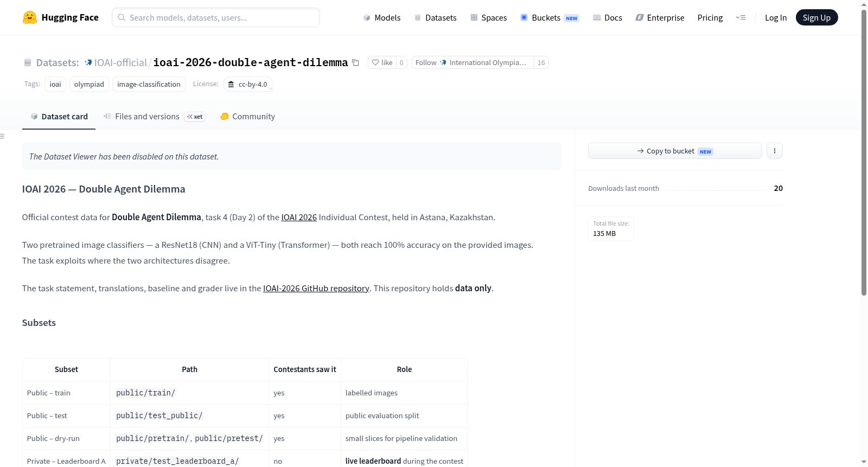Copy dataset name with the copy icon
The image size is (868, 467).
356,62
